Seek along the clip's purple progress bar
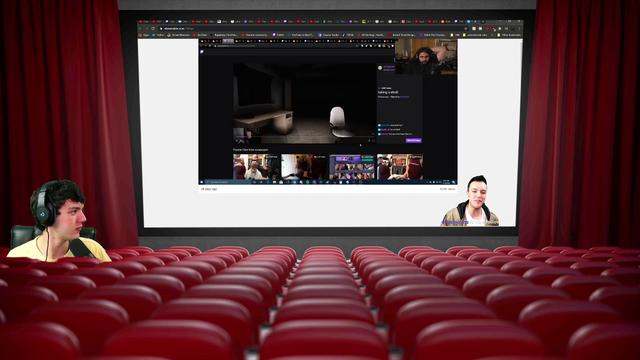The height and width of the screenshot is (360, 640). tap(304, 137)
